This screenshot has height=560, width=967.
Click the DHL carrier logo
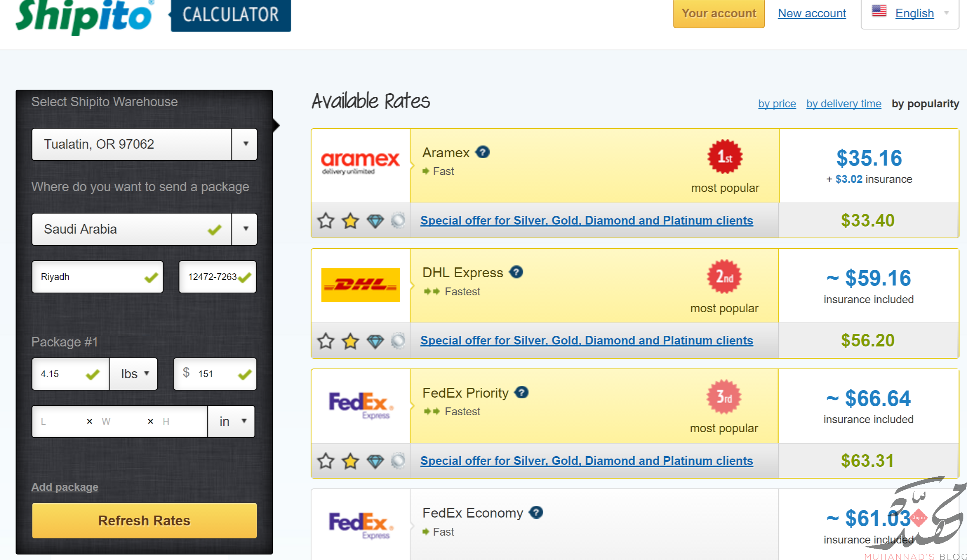point(360,285)
